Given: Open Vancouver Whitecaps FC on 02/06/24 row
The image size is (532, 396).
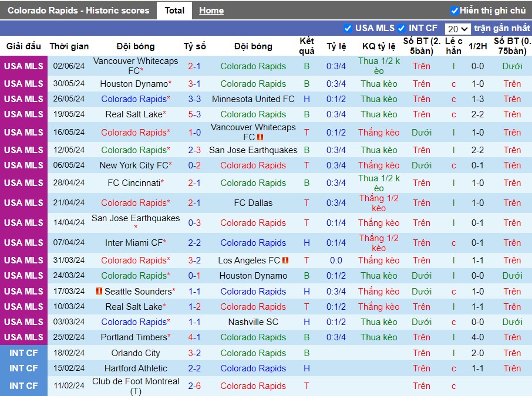Looking at the screenshot, I should pos(136,66).
